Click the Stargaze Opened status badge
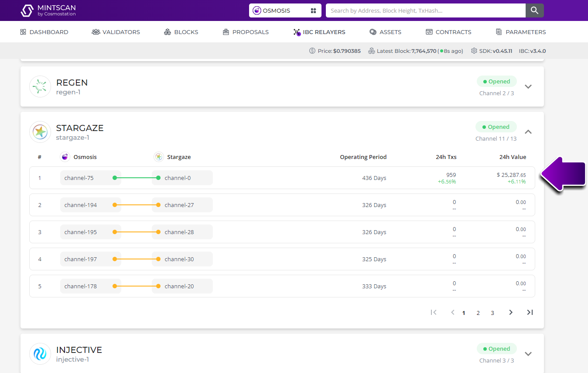This screenshot has width=588, height=373. [x=496, y=127]
